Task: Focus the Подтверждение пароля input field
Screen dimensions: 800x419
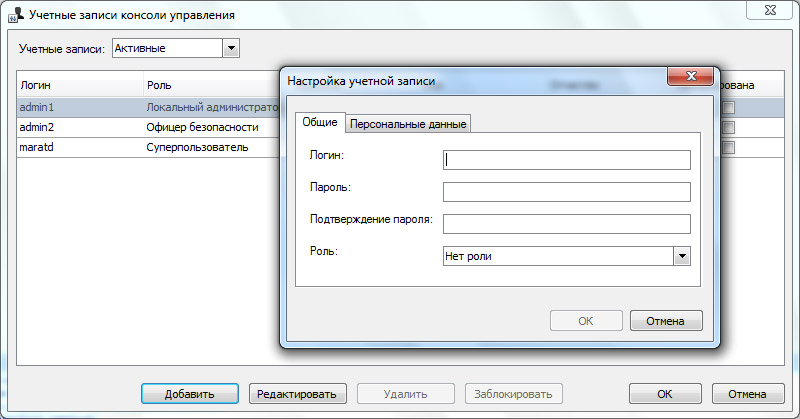Action: [x=567, y=224]
